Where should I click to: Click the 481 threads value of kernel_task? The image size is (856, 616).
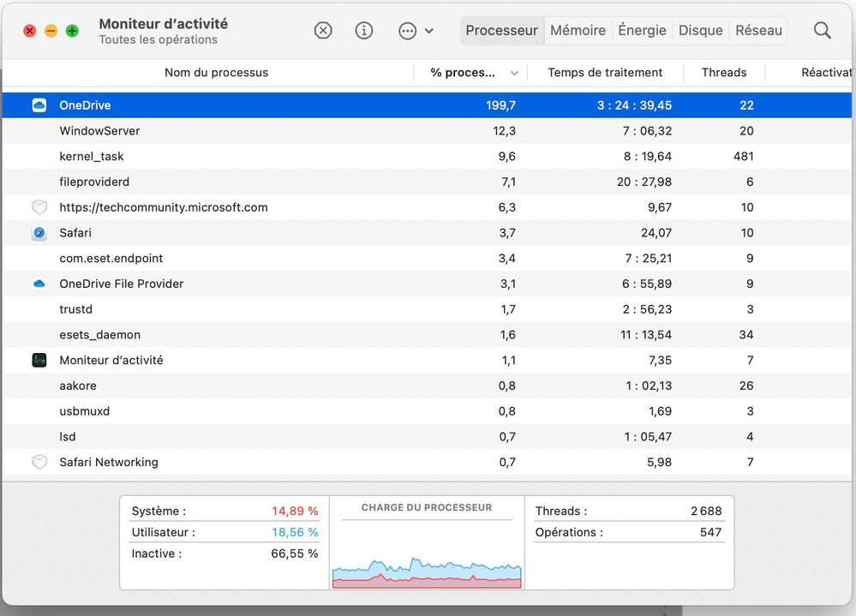(744, 157)
